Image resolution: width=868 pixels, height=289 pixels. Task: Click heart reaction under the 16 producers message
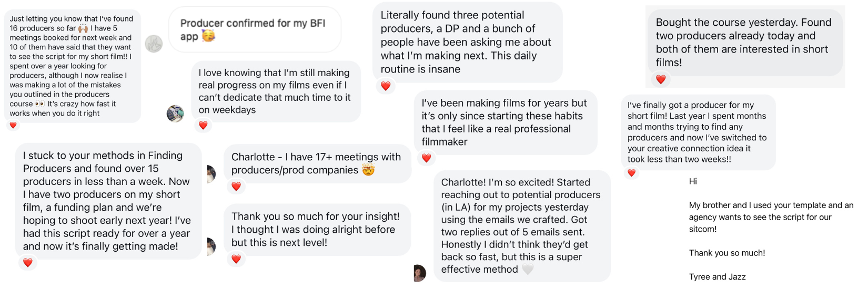coord(13,125)
